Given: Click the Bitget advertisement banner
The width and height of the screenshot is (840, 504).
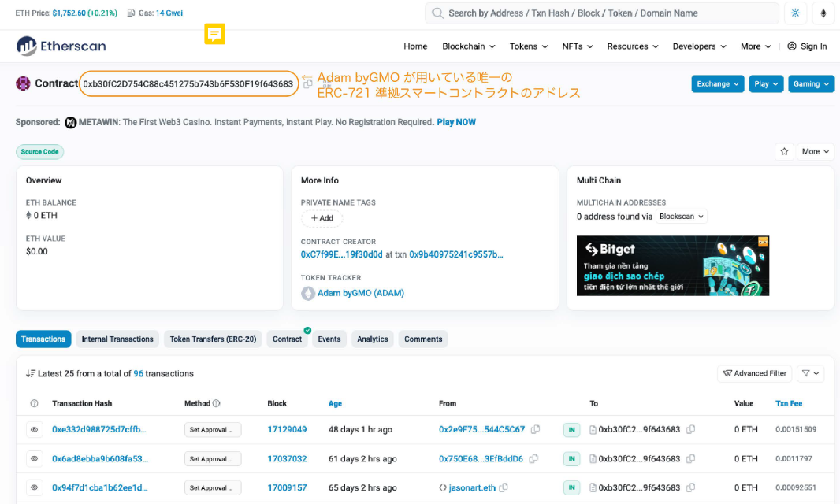Looking at the screenshot, I should coord(673,265).
